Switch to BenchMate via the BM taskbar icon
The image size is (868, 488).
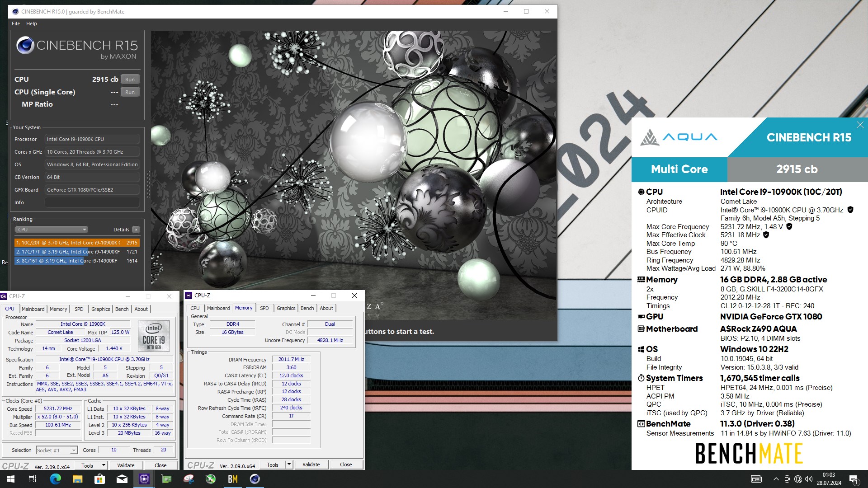point(233,479)
